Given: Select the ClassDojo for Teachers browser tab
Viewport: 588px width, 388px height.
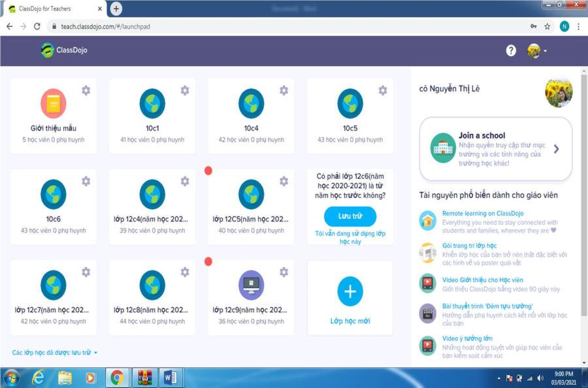Looking at the screenshot, I should coord(54,8).
